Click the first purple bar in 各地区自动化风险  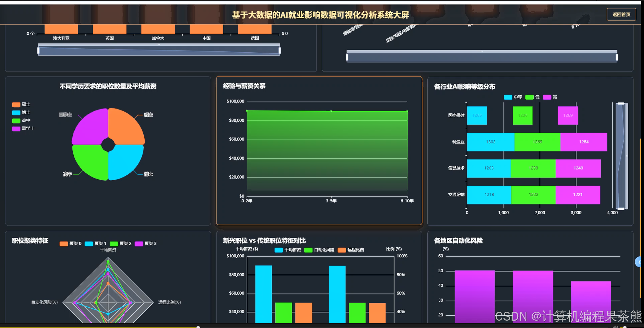click(475, 296)
